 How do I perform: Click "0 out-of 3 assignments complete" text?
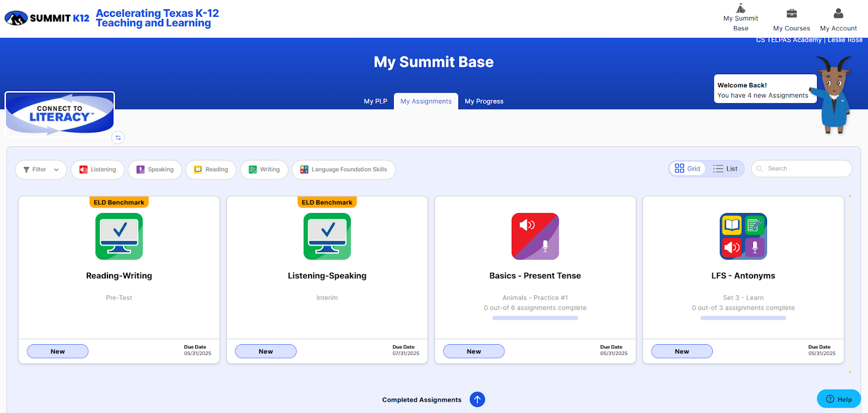[x=743, y=308]
